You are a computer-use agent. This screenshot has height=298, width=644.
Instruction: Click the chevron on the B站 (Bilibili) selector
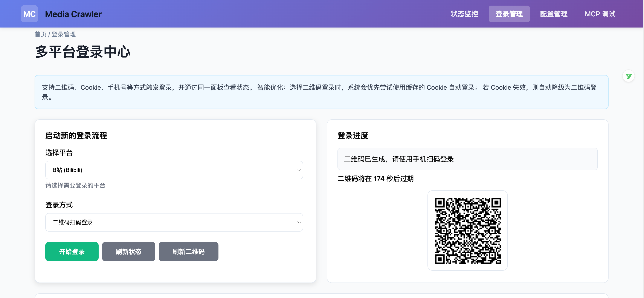[299, 170]
